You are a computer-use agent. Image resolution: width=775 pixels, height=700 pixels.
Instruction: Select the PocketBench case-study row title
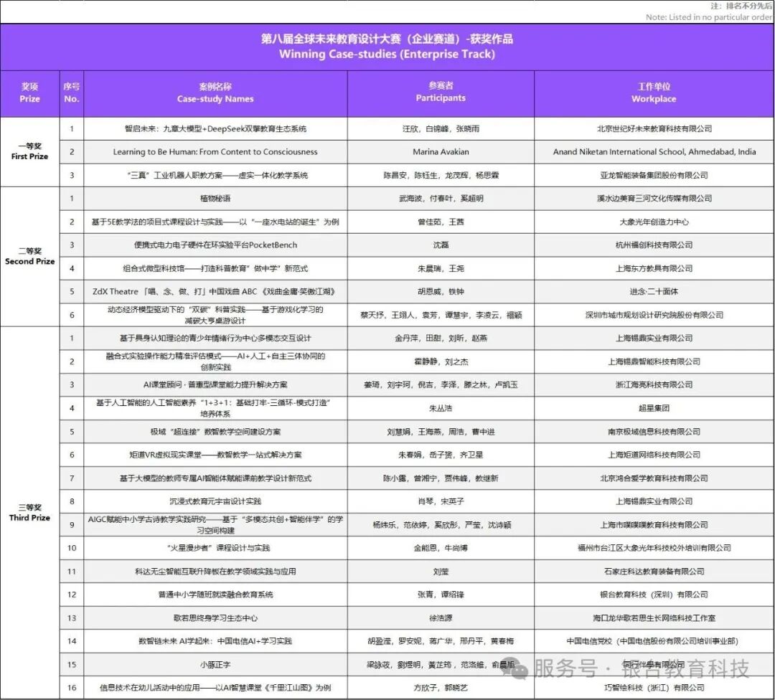point(215,245)
